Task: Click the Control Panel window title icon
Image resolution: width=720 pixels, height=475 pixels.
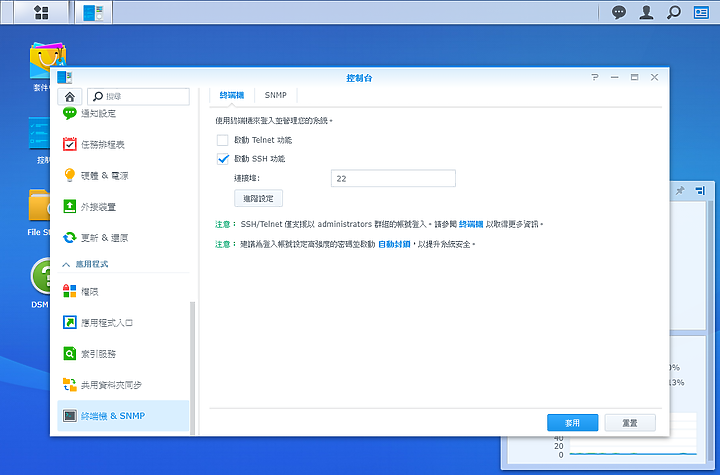Action: tap(65, 77)
